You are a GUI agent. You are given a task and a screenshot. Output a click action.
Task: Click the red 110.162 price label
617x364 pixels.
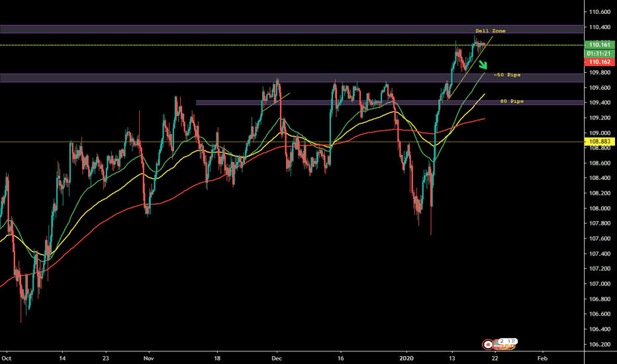click(x=598, y=61)
